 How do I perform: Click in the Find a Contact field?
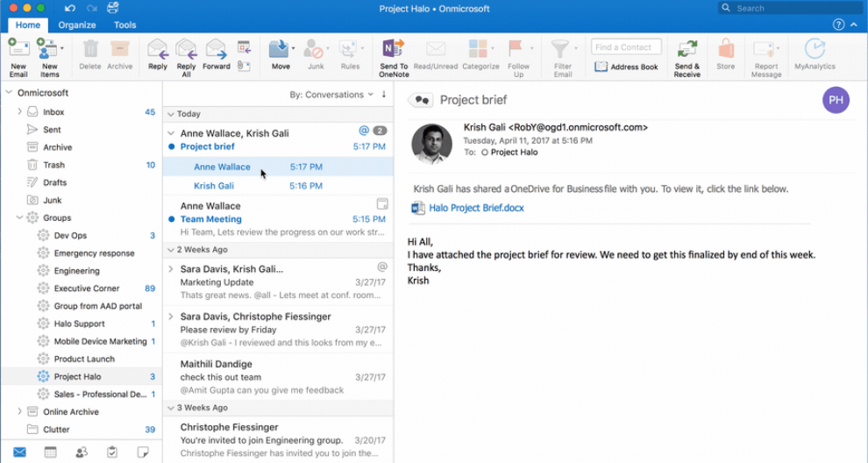coord(626,47)
